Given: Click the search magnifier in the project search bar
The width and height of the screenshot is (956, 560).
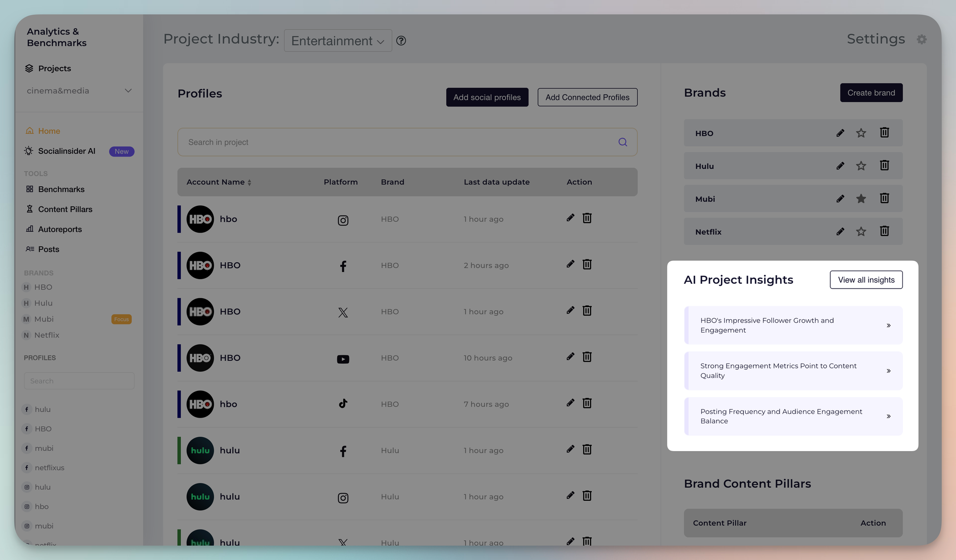Looking at the screenshot, I should pos(622,142).
